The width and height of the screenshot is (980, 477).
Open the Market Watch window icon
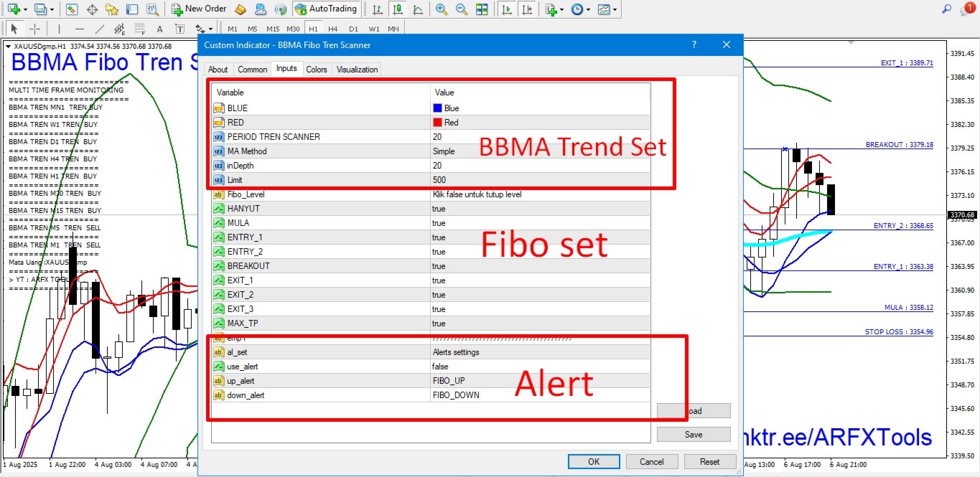tap(71, 9)
